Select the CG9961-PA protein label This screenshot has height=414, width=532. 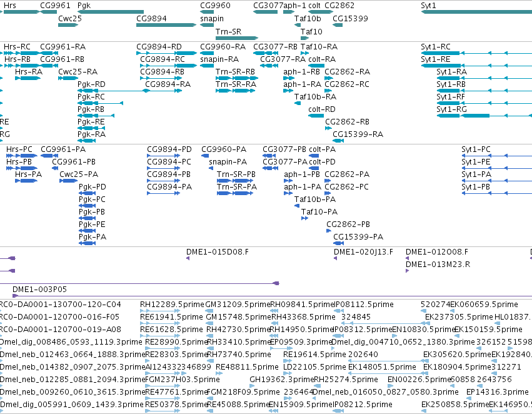[63, 149]
